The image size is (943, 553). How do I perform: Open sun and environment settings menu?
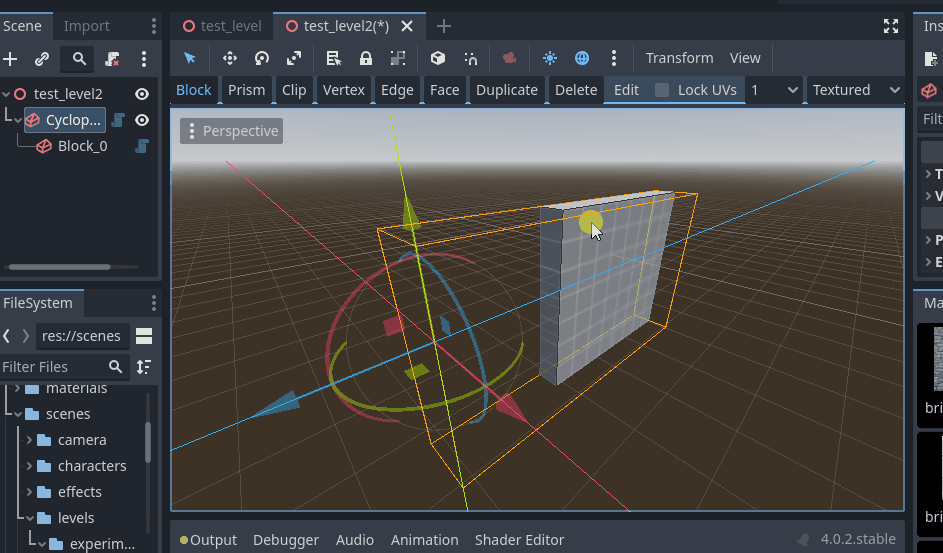click(x=613, y=58)
